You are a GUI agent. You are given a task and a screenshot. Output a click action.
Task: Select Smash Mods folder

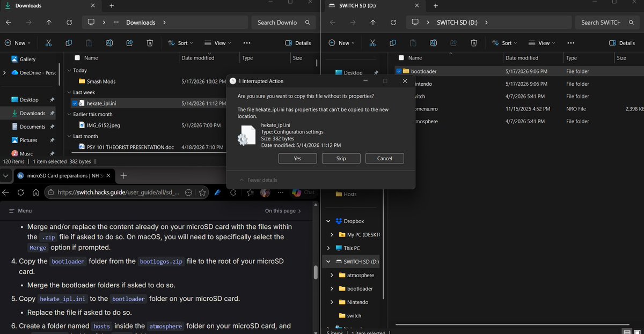coord(101,81)
